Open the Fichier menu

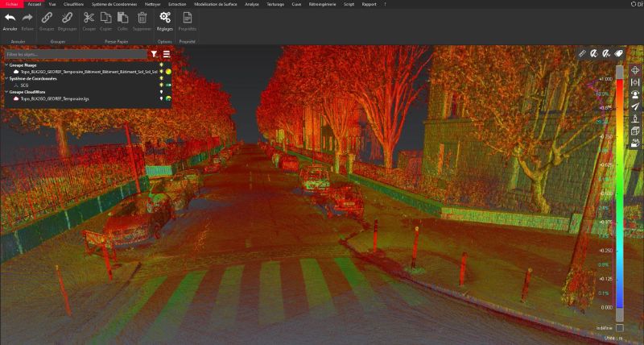[x=12, y=4]
